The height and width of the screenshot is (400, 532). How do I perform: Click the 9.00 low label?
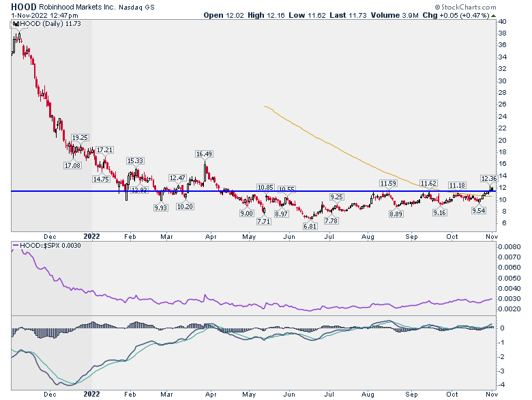tap(246, 213)
